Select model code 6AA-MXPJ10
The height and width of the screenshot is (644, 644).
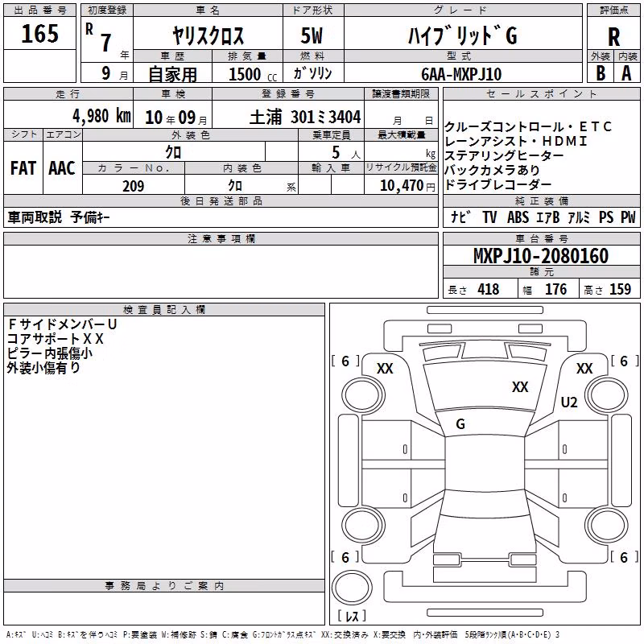[x=461, y=74]
